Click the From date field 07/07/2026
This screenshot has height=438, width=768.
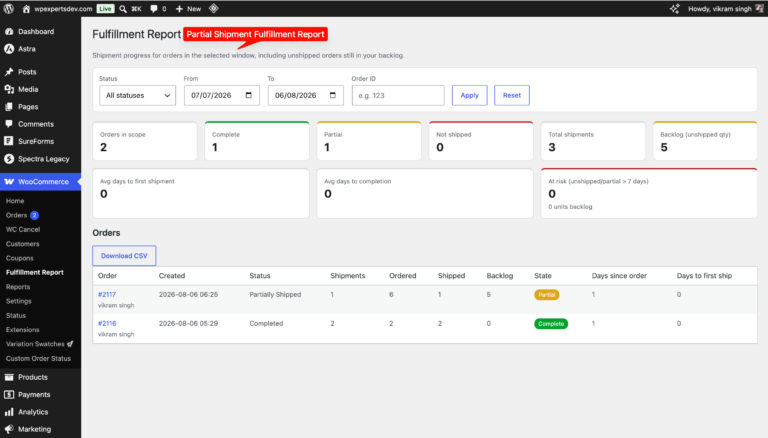pos(221,95)
